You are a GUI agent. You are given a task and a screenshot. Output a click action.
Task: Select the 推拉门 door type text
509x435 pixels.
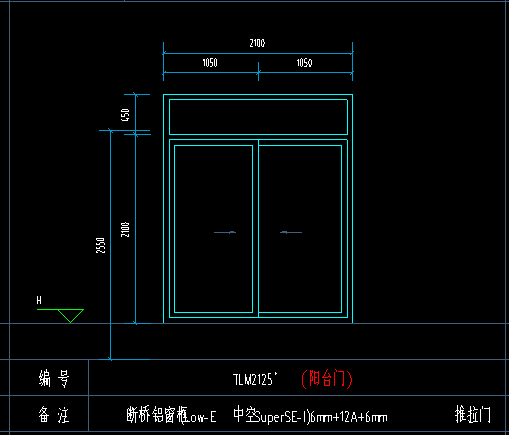473,414
